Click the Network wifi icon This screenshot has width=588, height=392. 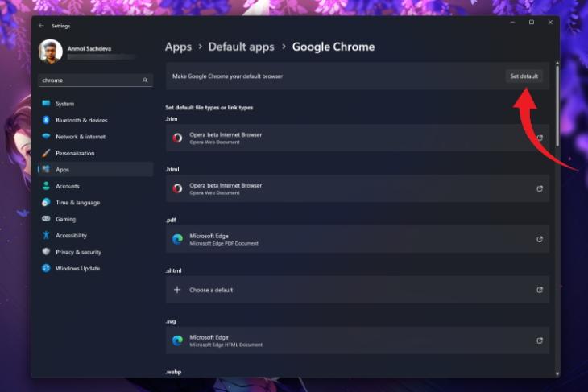point(46,136)
